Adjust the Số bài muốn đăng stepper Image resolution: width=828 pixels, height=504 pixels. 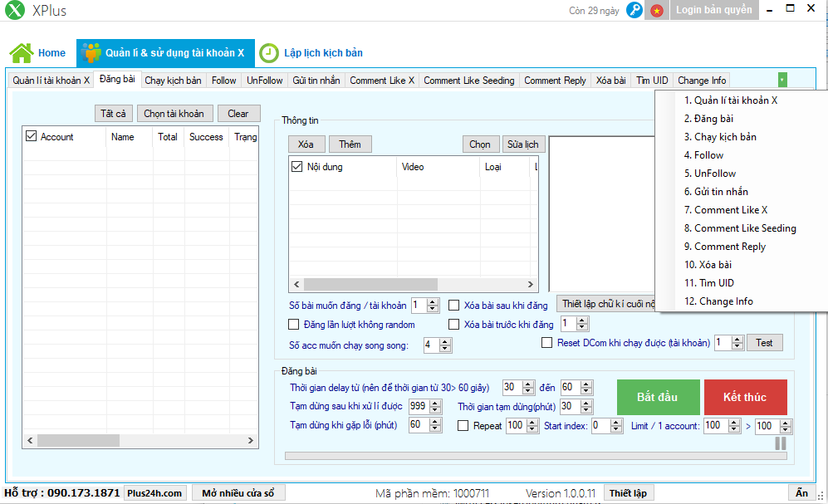[433, 305]
